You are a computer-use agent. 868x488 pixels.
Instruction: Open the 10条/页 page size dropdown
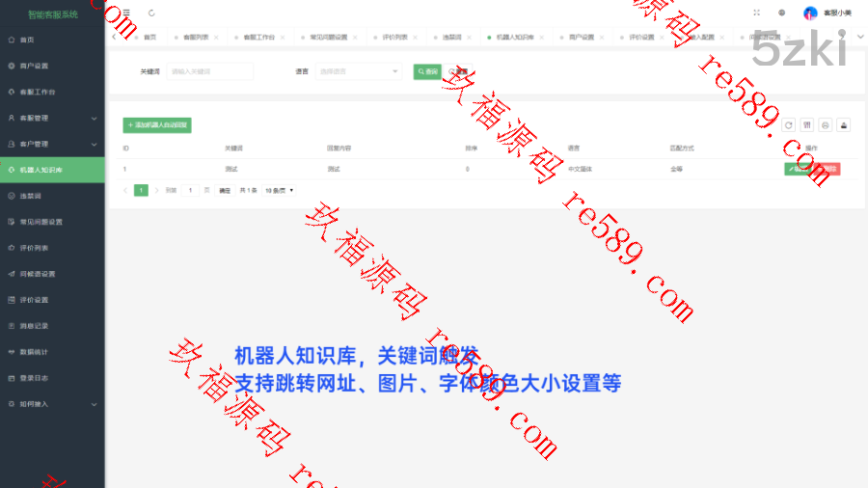(280, 190)
